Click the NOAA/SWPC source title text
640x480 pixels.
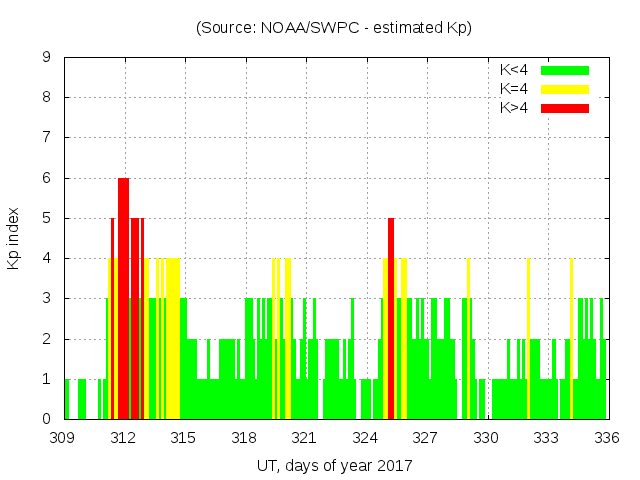pos(334,28)
